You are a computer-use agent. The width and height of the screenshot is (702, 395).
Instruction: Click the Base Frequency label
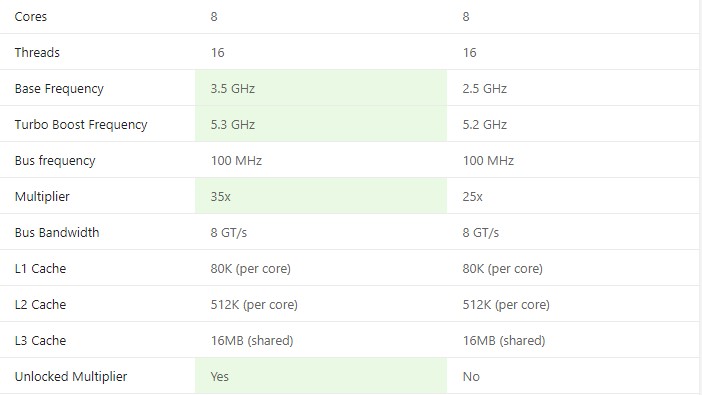(x=59, y=89)
